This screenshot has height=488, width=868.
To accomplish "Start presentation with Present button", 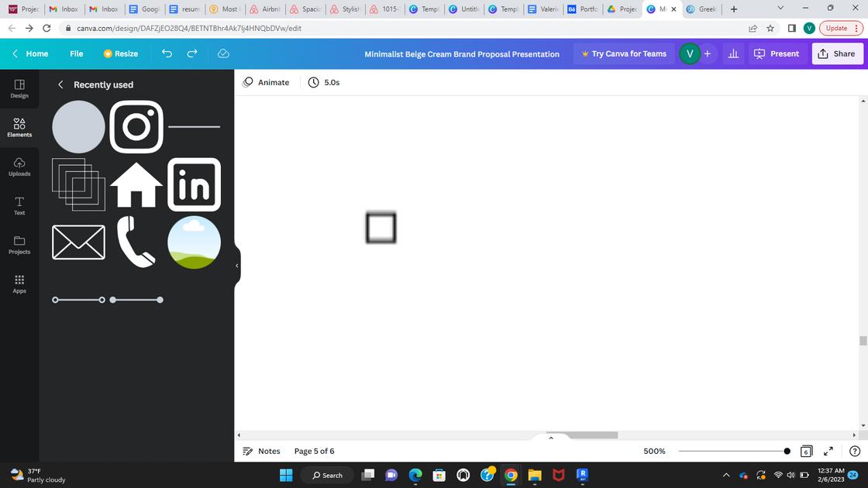I will tap(777, 53).
